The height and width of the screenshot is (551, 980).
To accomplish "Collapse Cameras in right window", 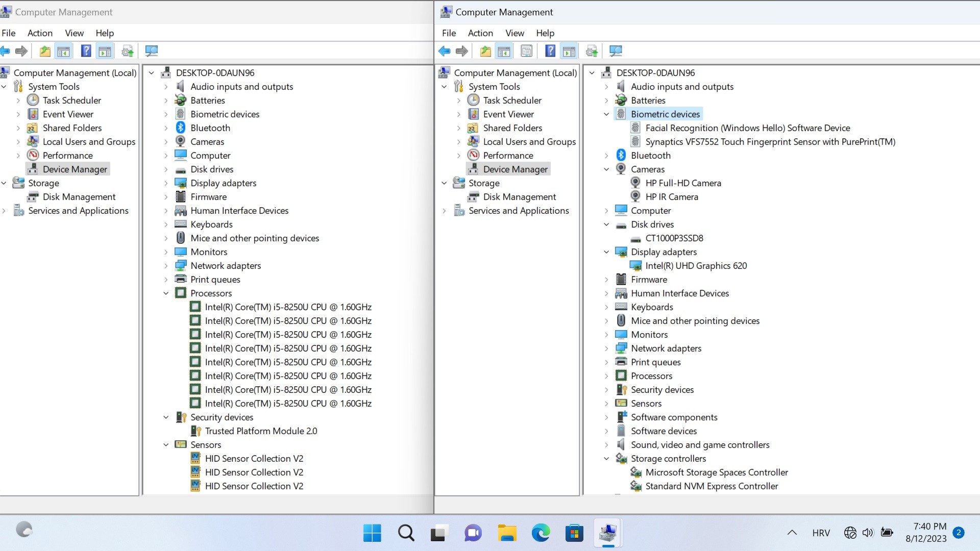I will (x=606, y=169).
